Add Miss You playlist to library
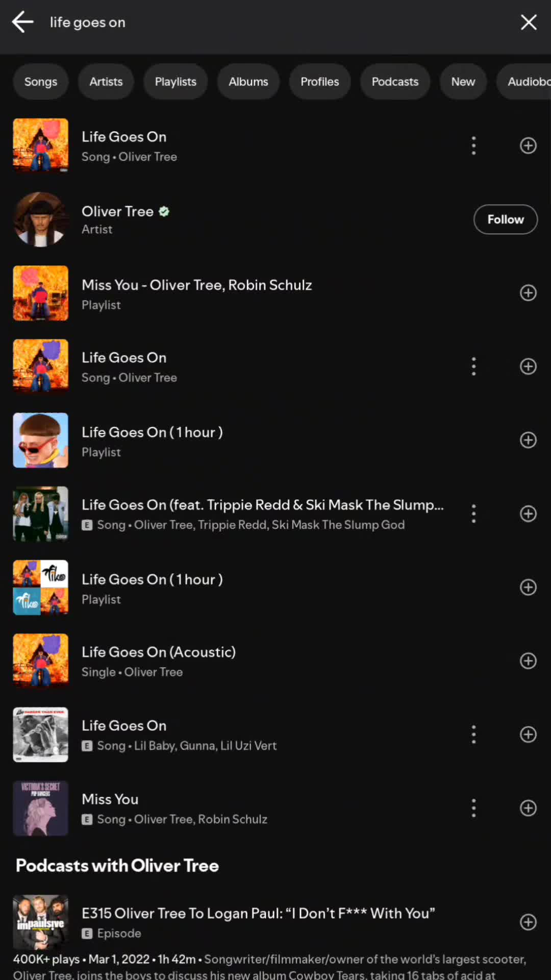 [528, 293]
